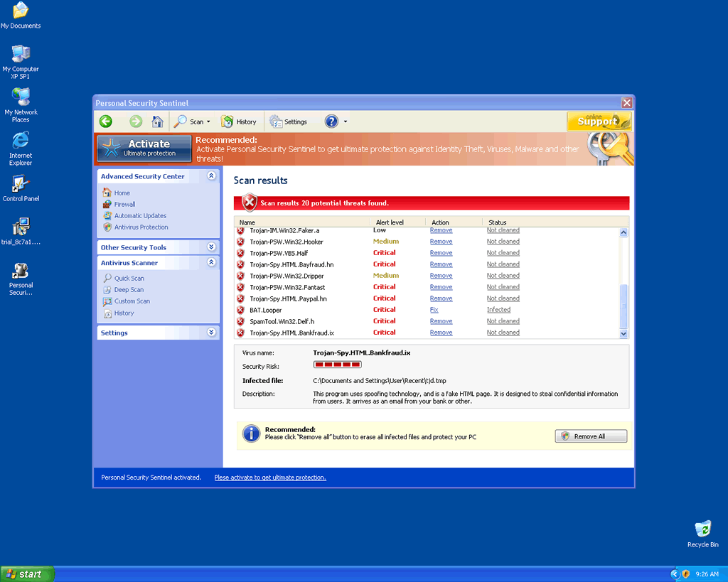Open History from the toolbar
728x582 pixels.
click(x=239, y=122)
